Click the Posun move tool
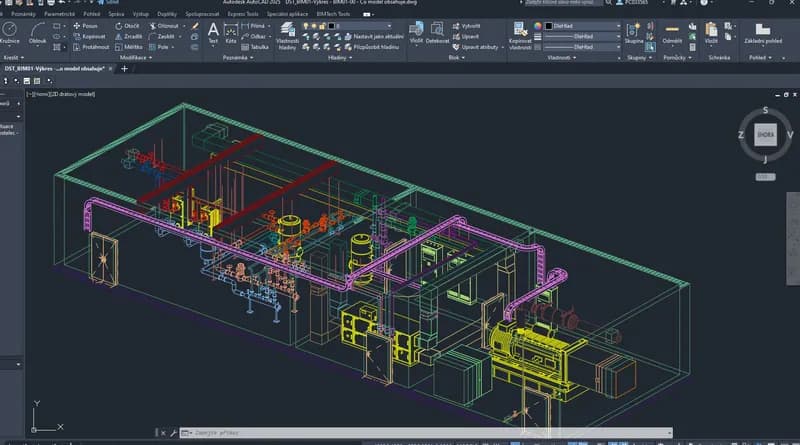The image size is (800, 445). click(85, 26)
